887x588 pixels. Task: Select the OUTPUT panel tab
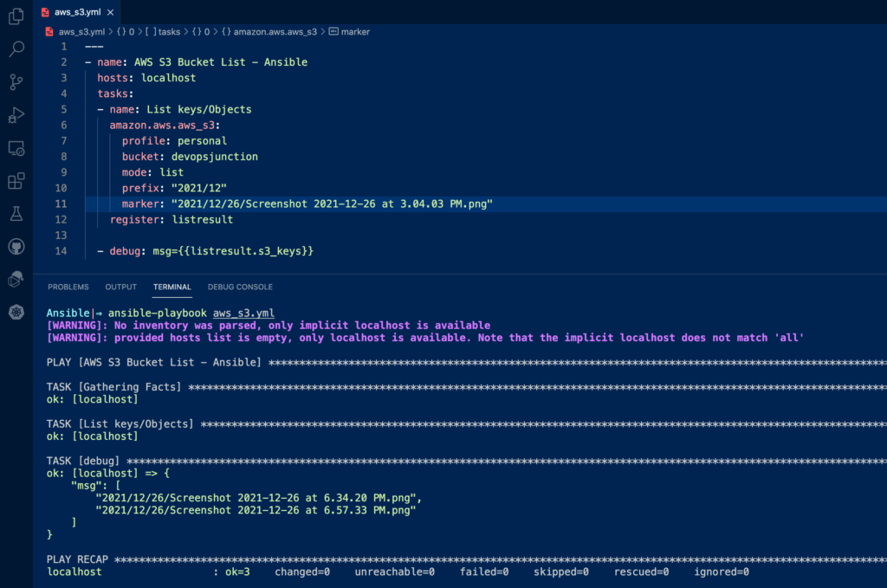pos(120,287)
